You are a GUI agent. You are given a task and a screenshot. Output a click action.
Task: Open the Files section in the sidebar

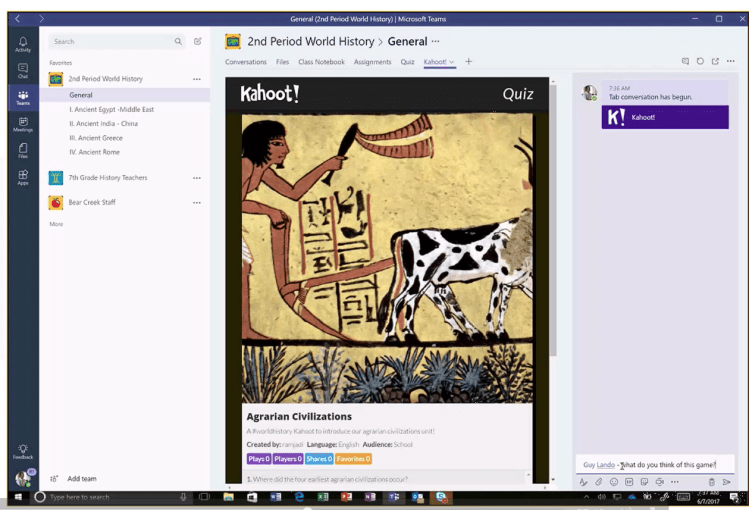tap(23, 150)
